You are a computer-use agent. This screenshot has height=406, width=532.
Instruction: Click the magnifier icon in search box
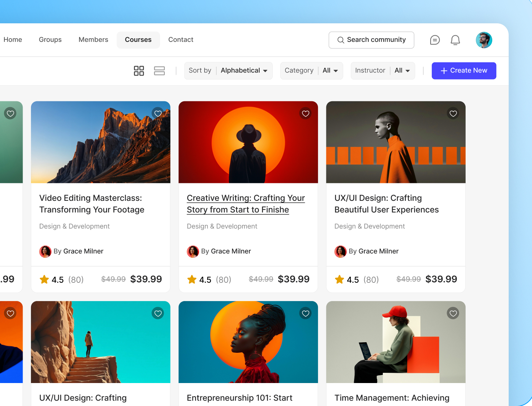tap(341, 40)
